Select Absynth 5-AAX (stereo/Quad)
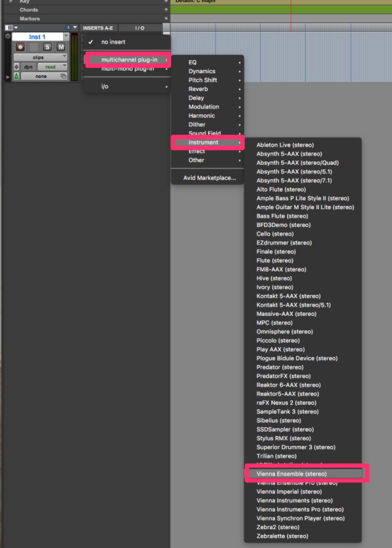392x548 pixels. 302,163
